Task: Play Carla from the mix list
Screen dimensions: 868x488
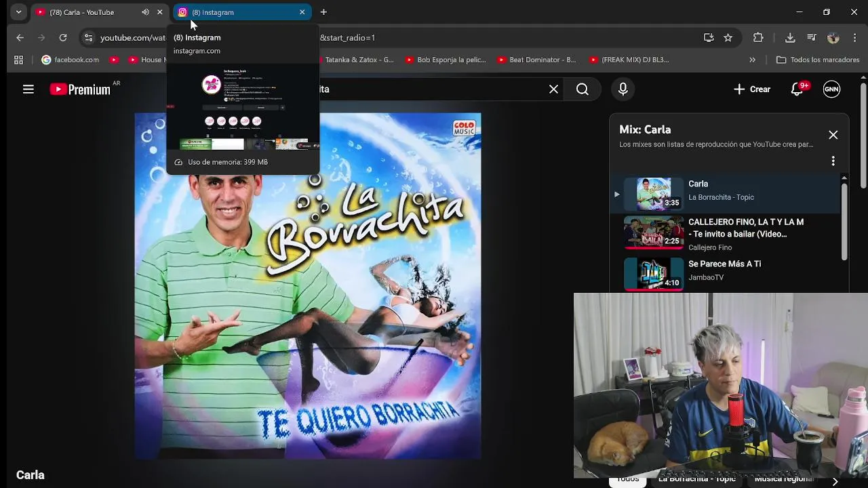Action: click(x=726, y=195)
